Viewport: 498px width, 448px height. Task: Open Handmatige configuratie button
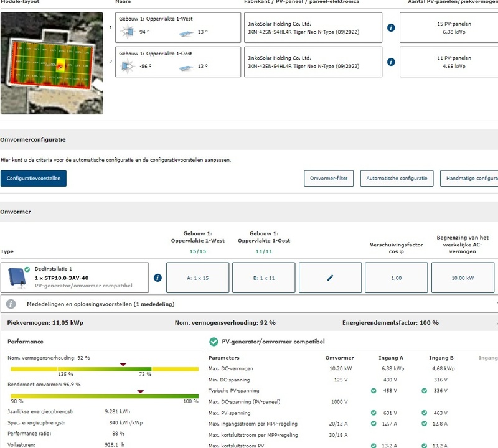(469, 179)
